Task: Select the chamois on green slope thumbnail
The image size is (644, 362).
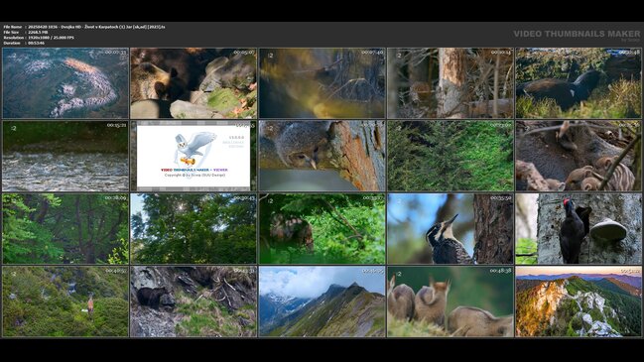Action: 65,302
